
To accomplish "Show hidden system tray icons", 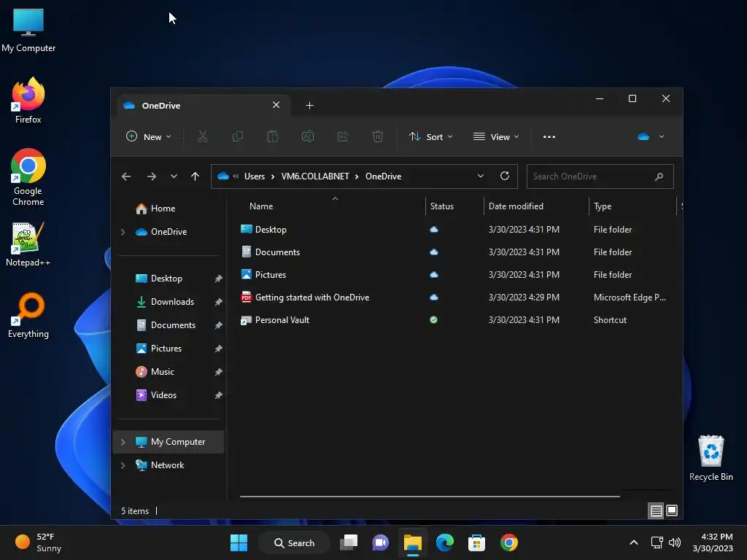I will coord(634,542).
